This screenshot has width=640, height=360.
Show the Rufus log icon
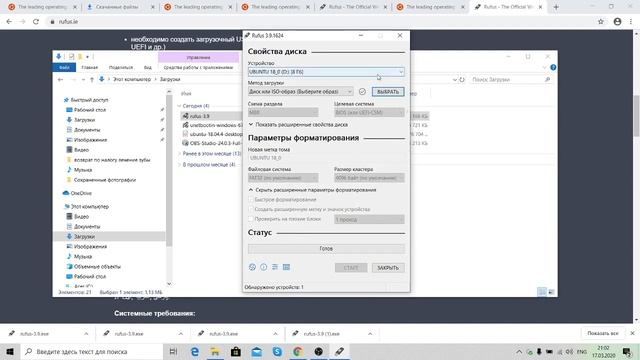[x=287, y=267]
